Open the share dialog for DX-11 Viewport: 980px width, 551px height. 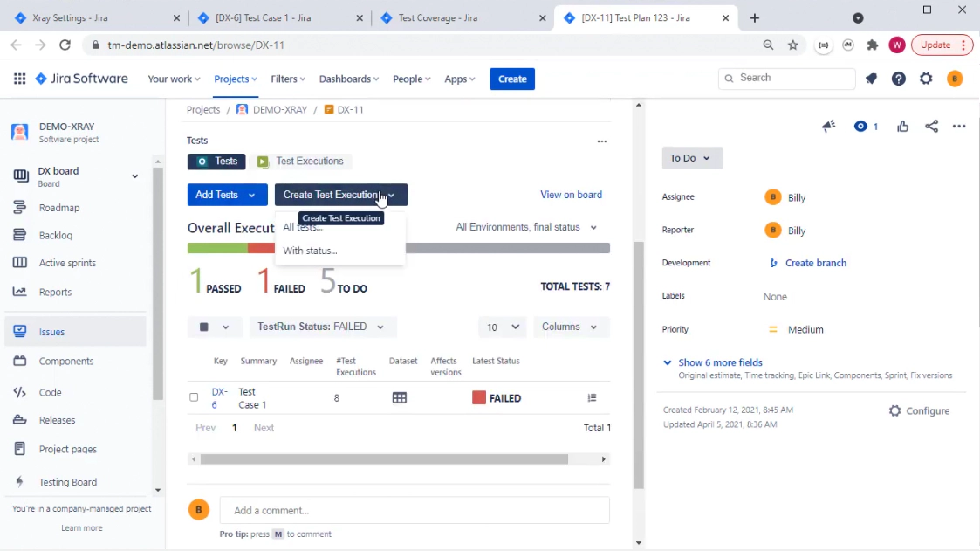(x=930, y=126)
